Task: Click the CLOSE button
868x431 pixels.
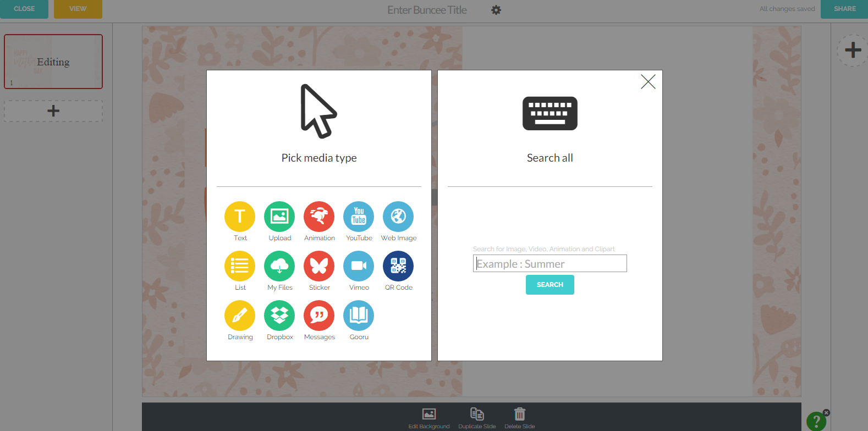Action: pos(24,9)
